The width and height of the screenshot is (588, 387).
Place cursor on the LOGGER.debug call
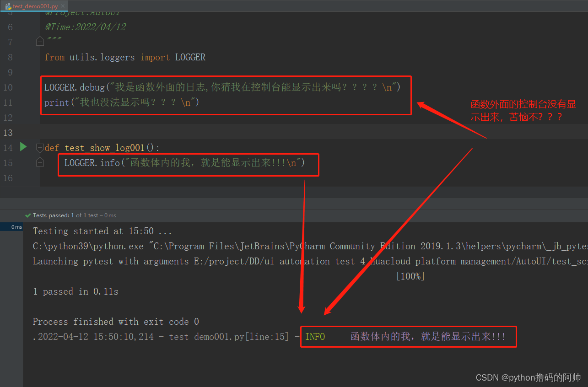pos(222,87)
